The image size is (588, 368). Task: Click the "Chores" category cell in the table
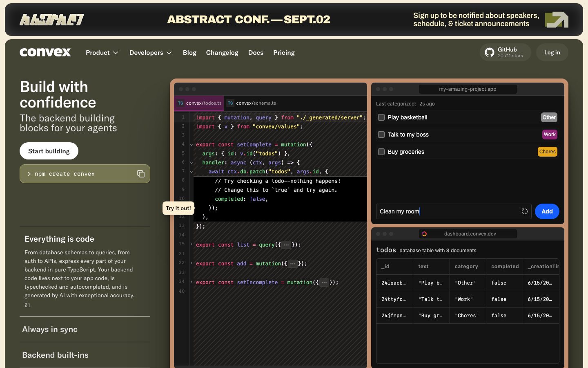tap(468, 316)
